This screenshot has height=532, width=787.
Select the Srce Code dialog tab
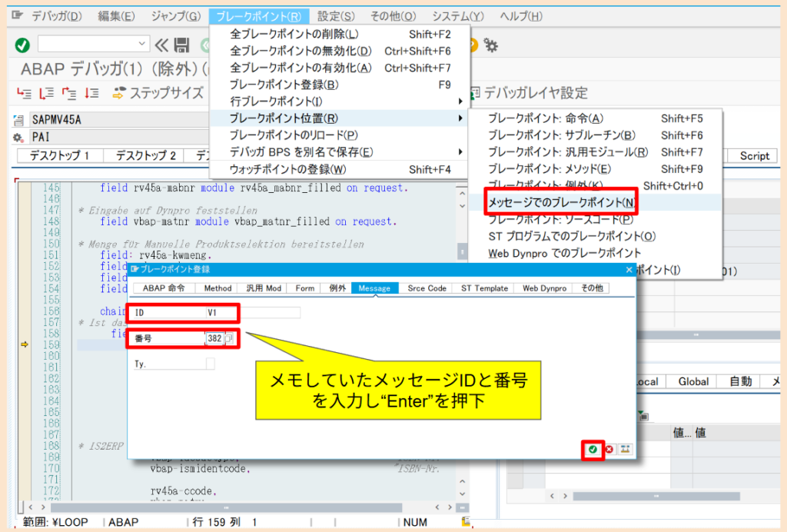tap(427, 288)
